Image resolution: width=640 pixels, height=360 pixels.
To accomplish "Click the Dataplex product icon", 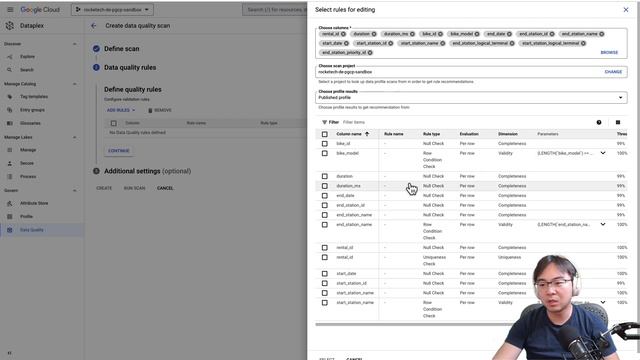I will (x=10, y=26).
